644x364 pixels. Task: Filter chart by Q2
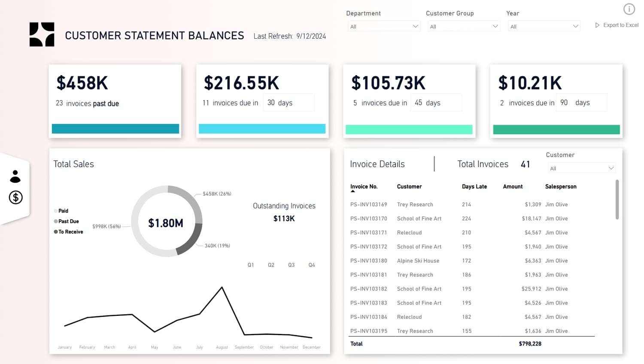tap(271, 265)
